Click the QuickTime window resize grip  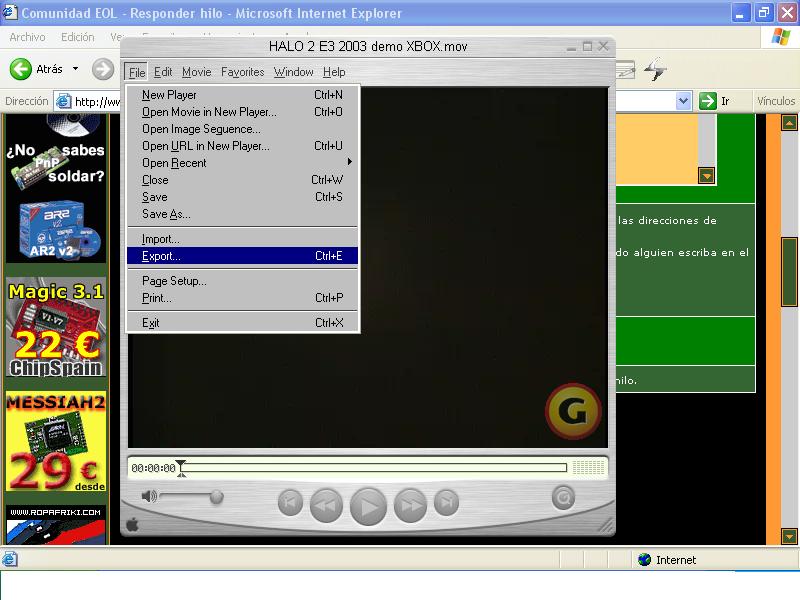607,525
